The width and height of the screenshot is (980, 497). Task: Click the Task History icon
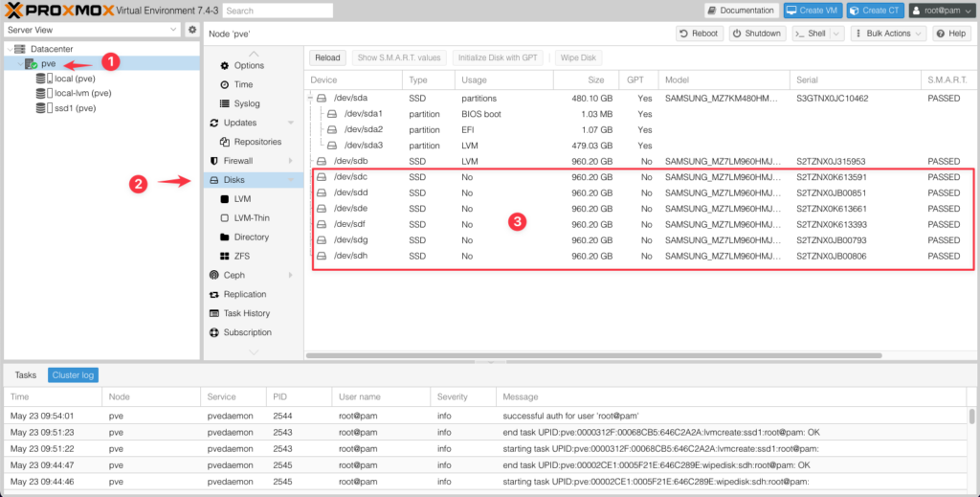(213, 313)
